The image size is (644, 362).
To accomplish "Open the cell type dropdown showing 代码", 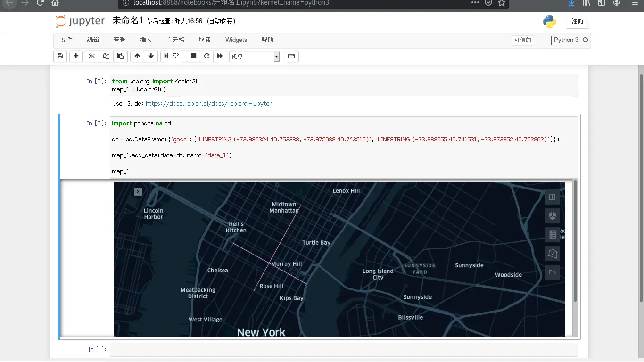I will coord(255,57).
